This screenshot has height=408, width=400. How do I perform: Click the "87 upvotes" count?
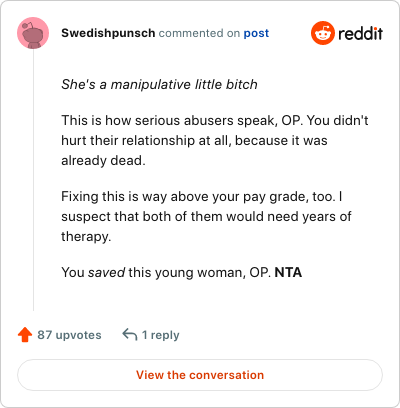[x=69, y=335]
